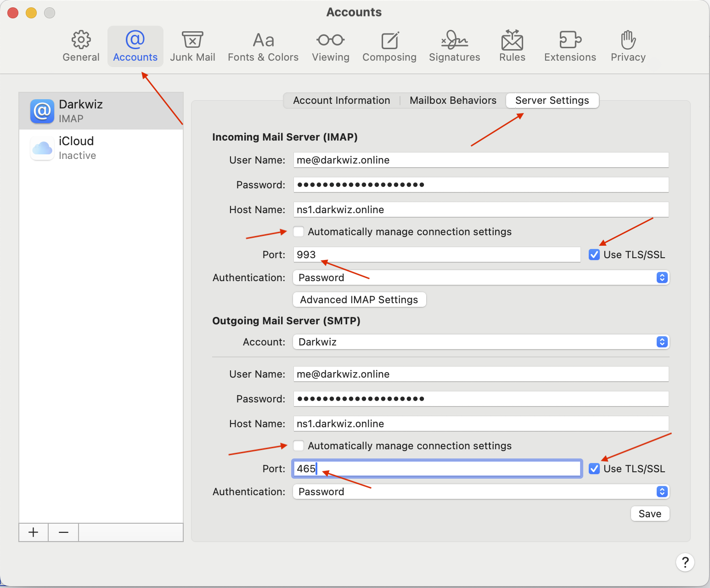Expand the outgoing server Account dropdown

coord(481,342)
